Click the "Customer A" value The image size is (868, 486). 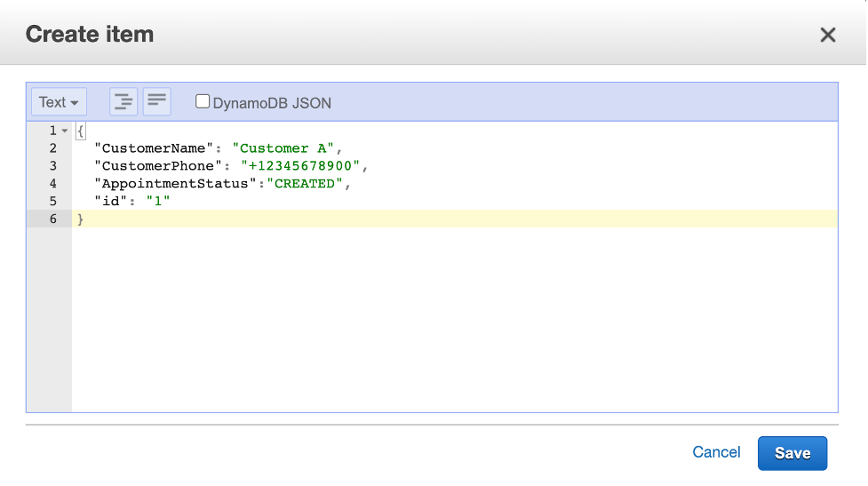click(283, 148)
